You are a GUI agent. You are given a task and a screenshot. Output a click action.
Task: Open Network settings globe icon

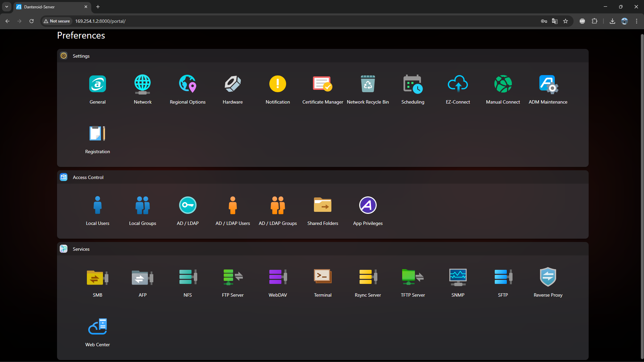click(x=143, y=84)
